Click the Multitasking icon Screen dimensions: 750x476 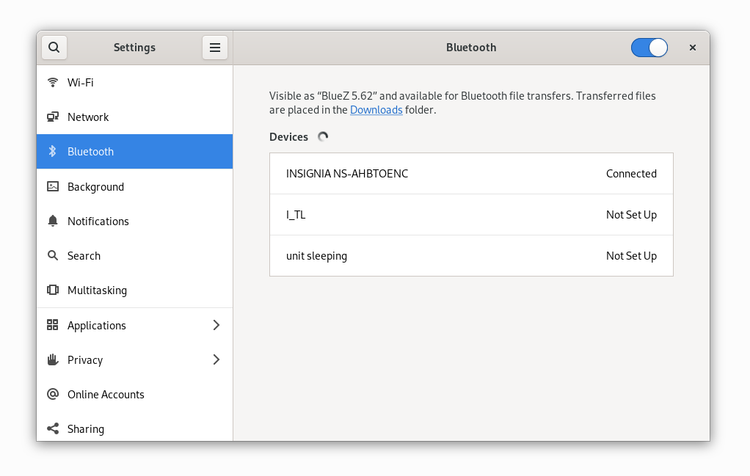click(x=53, y=290)
